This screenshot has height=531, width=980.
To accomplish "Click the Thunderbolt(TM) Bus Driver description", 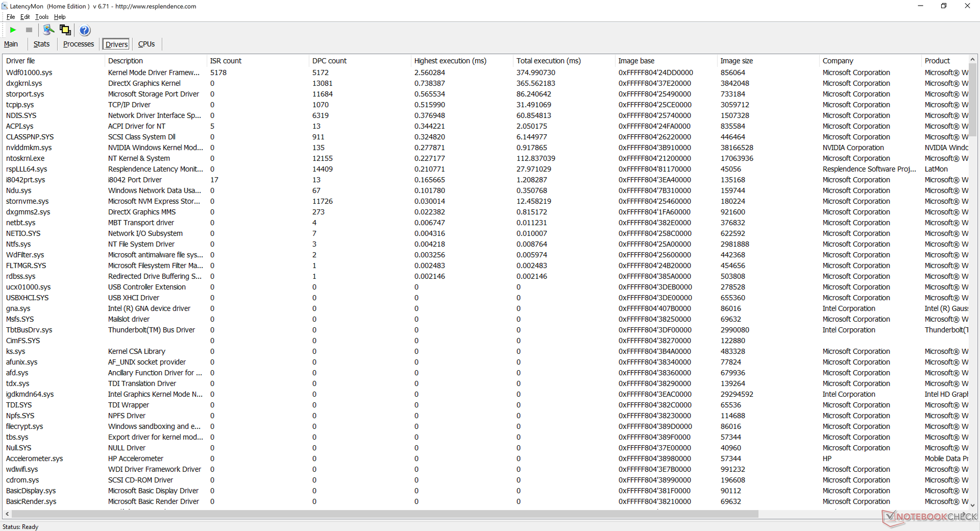I will [152, 330].
